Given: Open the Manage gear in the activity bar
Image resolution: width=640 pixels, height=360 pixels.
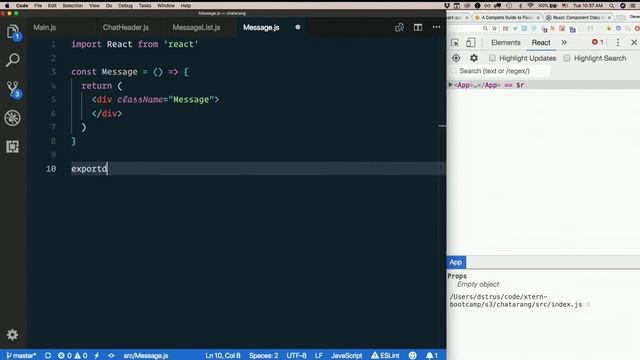Looking at the screenshot, I should (x=12, y=335).
